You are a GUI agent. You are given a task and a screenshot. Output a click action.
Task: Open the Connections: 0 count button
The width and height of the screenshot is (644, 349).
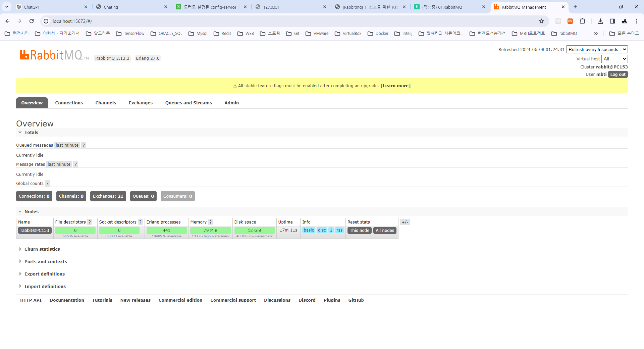coord(34,196)
